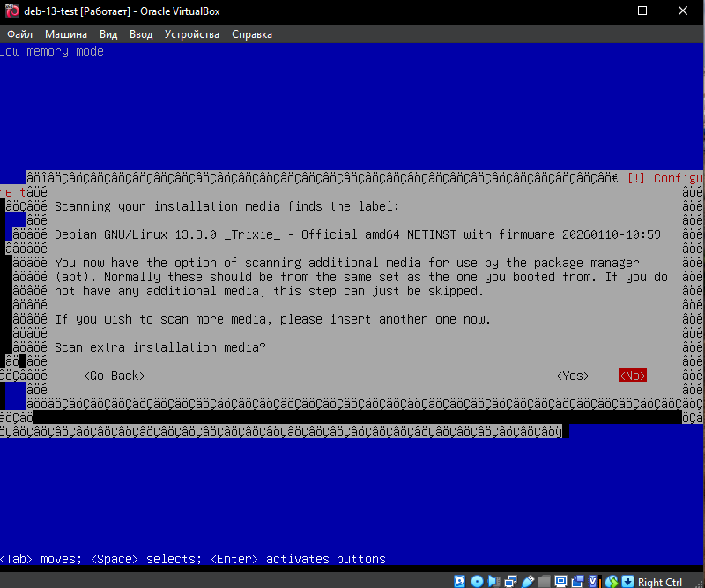The image size is (705, 588).
Task: Click the mouse integration status icon
Action: coord(612,581)
